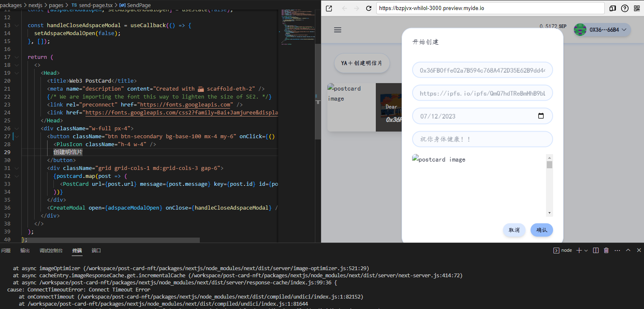Screen dimensions: 644x309
Task: Collapse the fragment fold at line 18
Action: tap(17, 65)
